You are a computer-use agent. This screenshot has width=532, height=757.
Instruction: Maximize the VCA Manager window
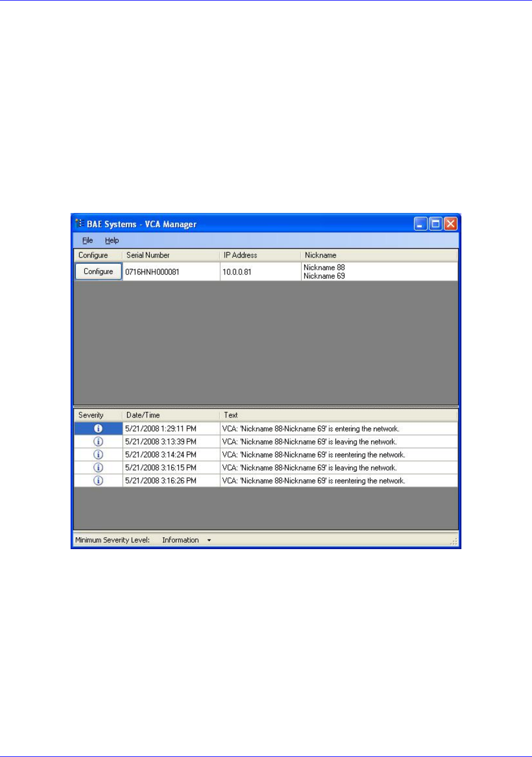point(435,224)
